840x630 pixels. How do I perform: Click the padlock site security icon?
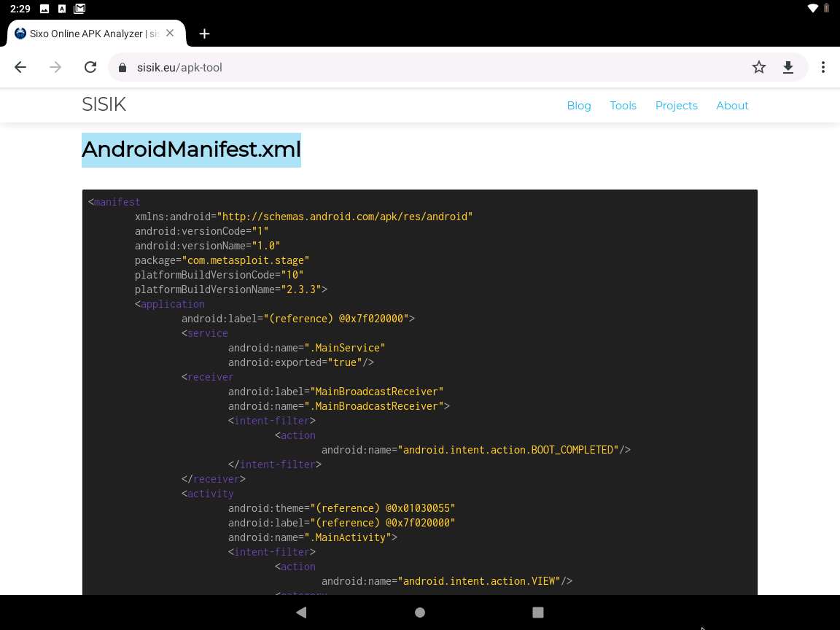[x=122, y=67]
